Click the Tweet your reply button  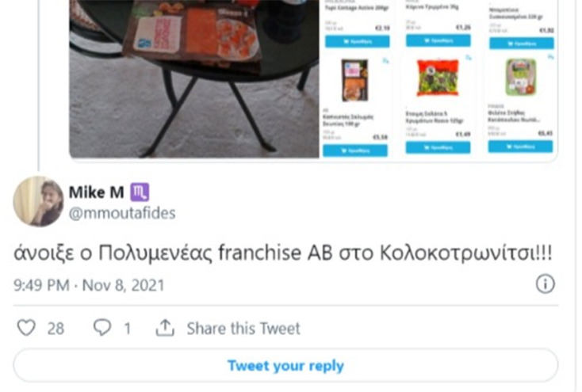(x=285, y=365)
